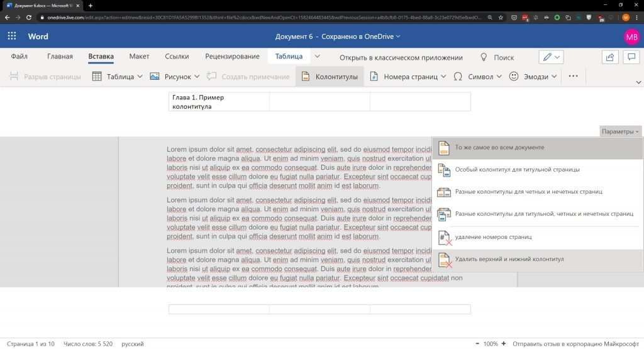Open the editing mode pencil dropdown
This screenshot has height=349, width=644.
[x=551, y=57]
